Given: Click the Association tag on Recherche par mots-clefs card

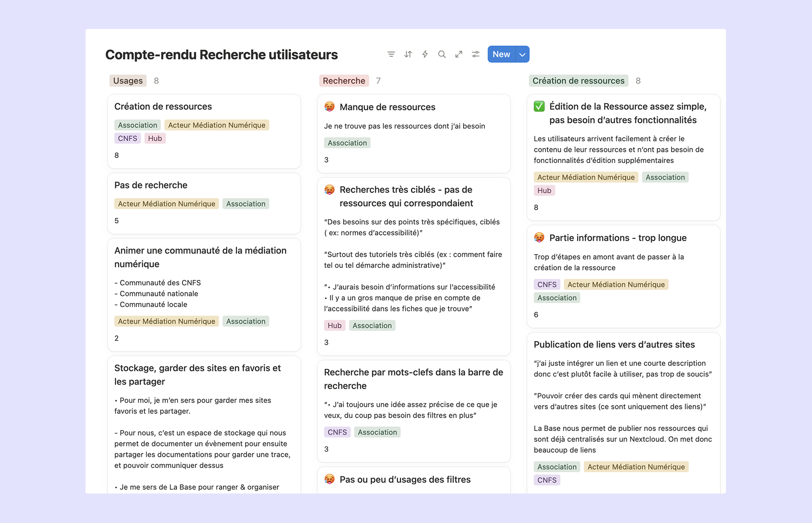Looking at the screenshot, I should (x=377, y=432).
